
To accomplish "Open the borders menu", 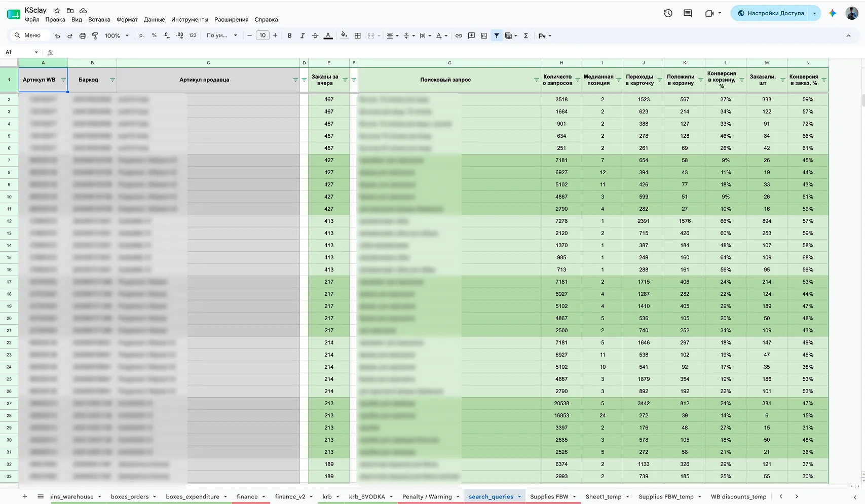I will pyautogui.click(x=358, y=36).
